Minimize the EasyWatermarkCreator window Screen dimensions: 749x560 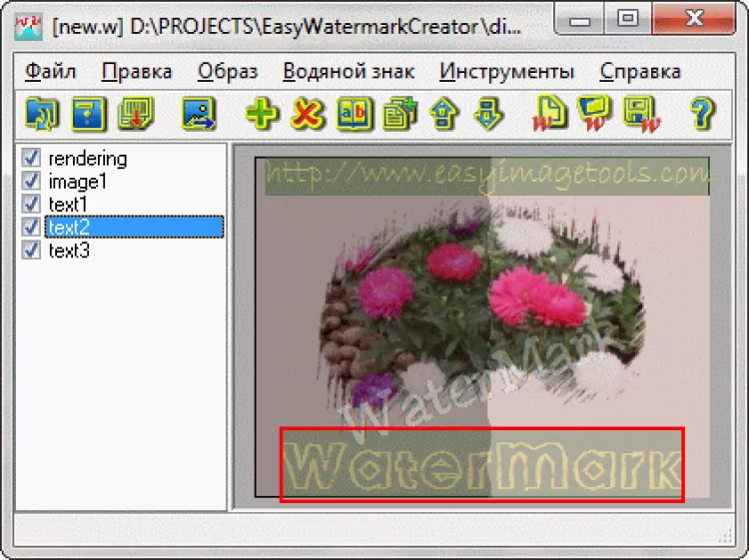pos(579,20)
